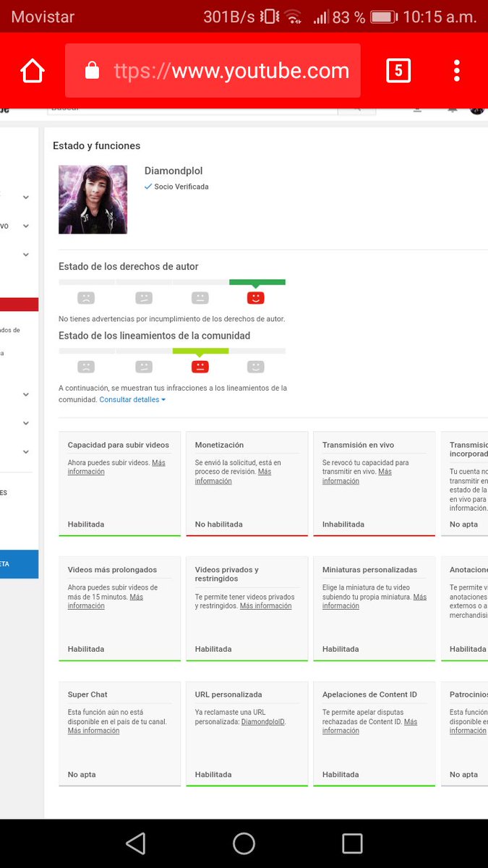Click the Capacidad para subir videos card title
This screenshot has width=488, height=868.
pyautogui.click(x=119, y=445)
